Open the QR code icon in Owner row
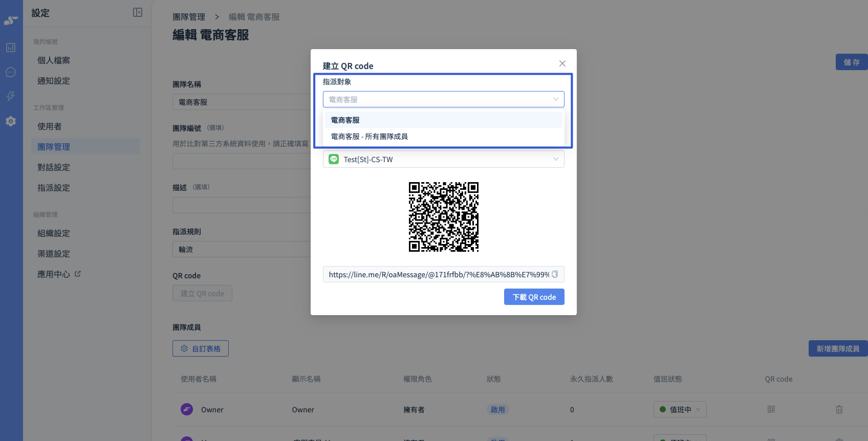 point(771,409)
